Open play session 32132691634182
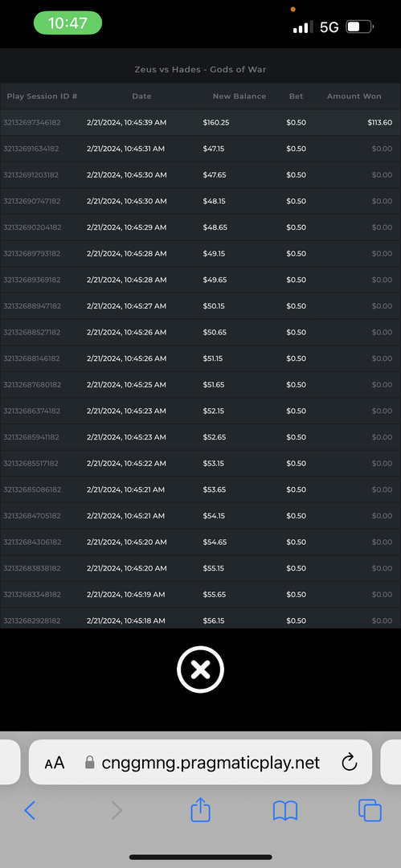The image size is (401, 868). 201,149
